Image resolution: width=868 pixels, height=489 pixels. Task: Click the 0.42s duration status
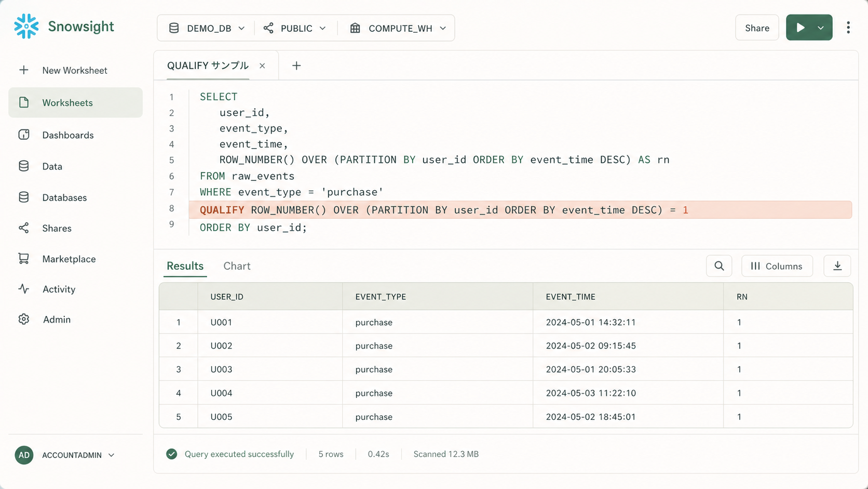point(378,454)
